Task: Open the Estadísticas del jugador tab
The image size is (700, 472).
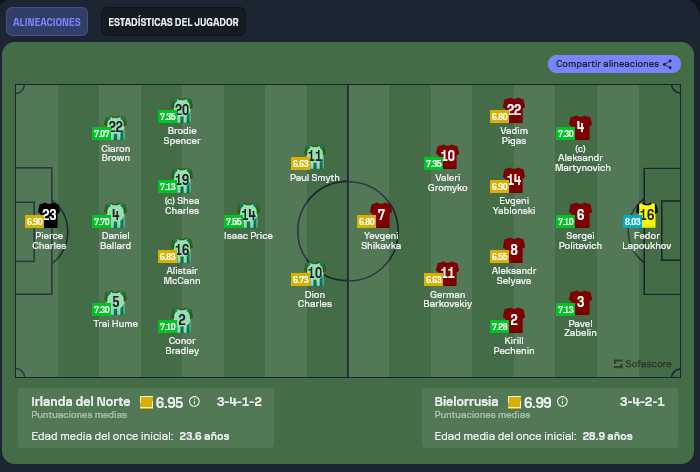Action: click(173, 21)
